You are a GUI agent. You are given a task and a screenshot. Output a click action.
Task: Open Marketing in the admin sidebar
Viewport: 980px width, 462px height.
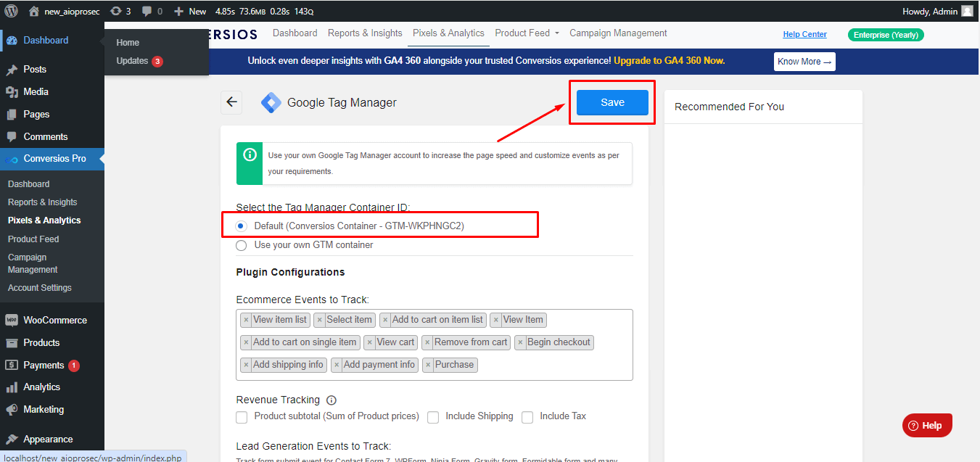coord(52,410)
